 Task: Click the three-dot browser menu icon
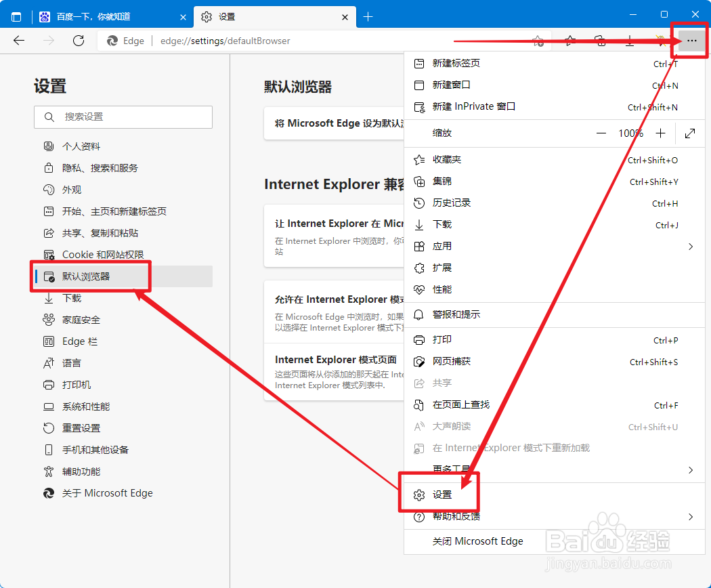(691, 41)
